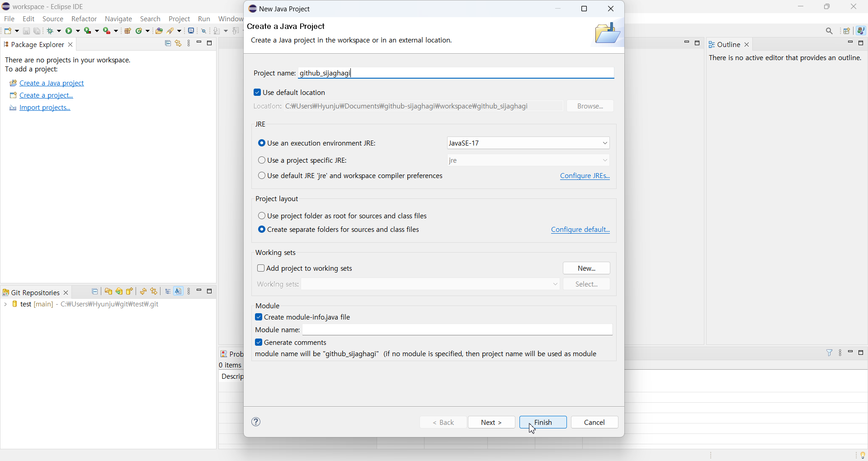Open the New wizard dropdown arrow
Screen dimensions: 868x461
[x=17, y=31]
